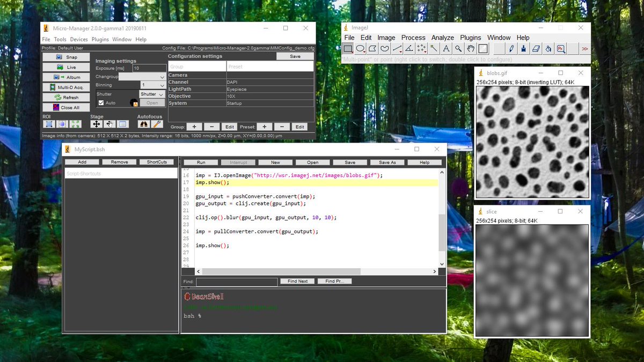This screenshot has width=644, height=362.
Task: Click the Snap button
Action: coord(67,57)
